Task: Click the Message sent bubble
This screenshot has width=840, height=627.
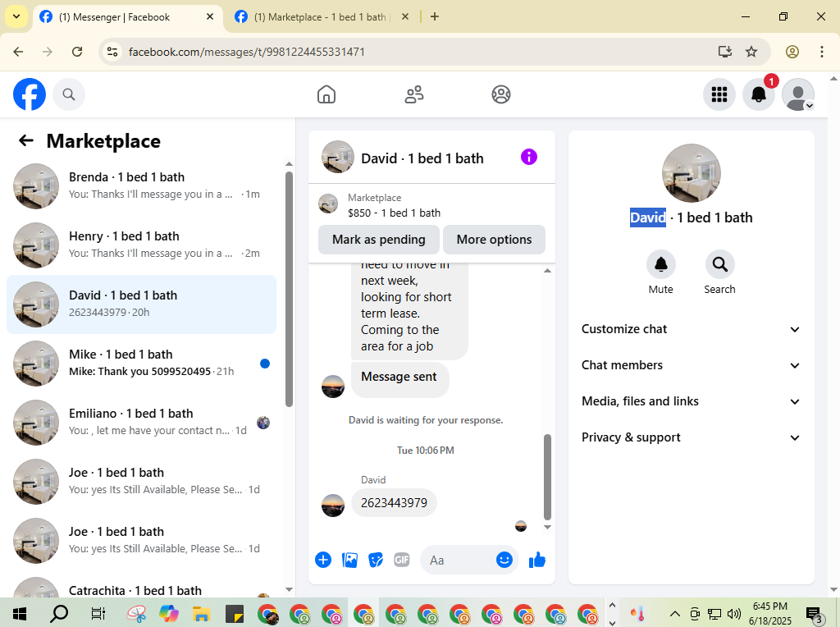Action: [x=399, y=379]
